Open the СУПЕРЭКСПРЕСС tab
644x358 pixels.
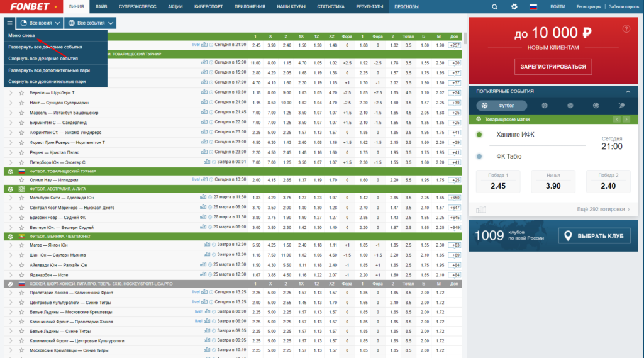pos(137,6)
